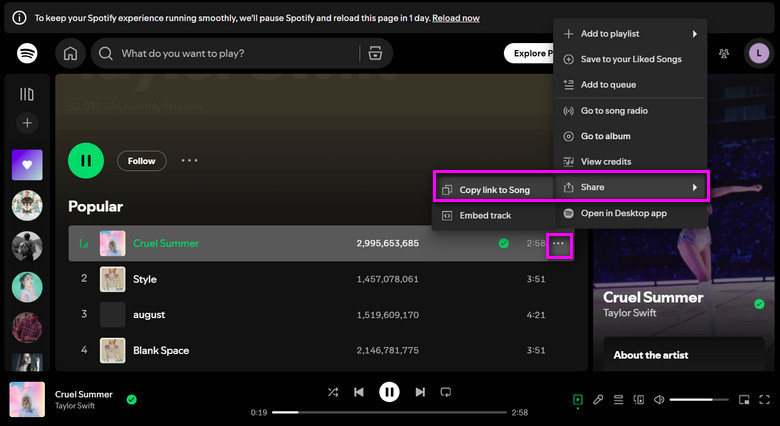Image resolution: width=780 pixels, height=426 pixels.
Task: Enter full screen mode icon
Action: click(x=765, y=399)
